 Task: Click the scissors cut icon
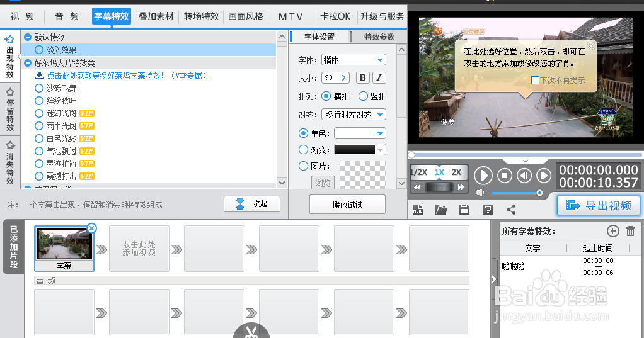[x=251, y=330]
